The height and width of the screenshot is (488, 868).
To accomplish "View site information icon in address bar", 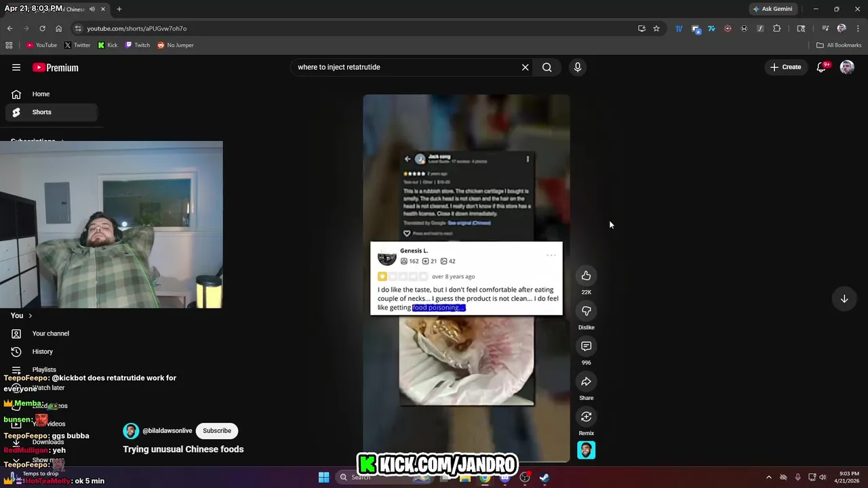I will point(78,28).
